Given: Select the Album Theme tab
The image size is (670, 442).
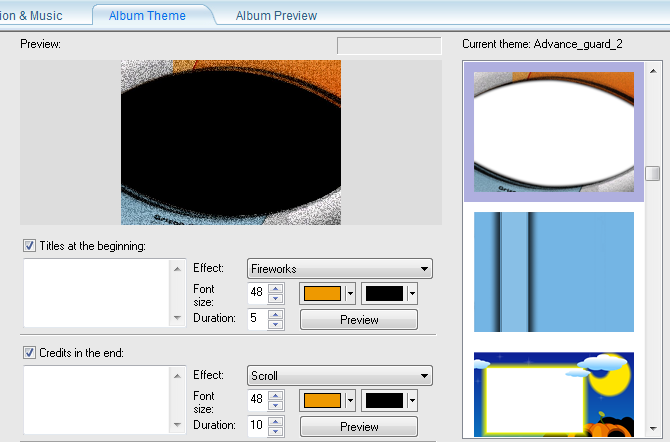Looking at the screenshot, I should coord(147,16).
